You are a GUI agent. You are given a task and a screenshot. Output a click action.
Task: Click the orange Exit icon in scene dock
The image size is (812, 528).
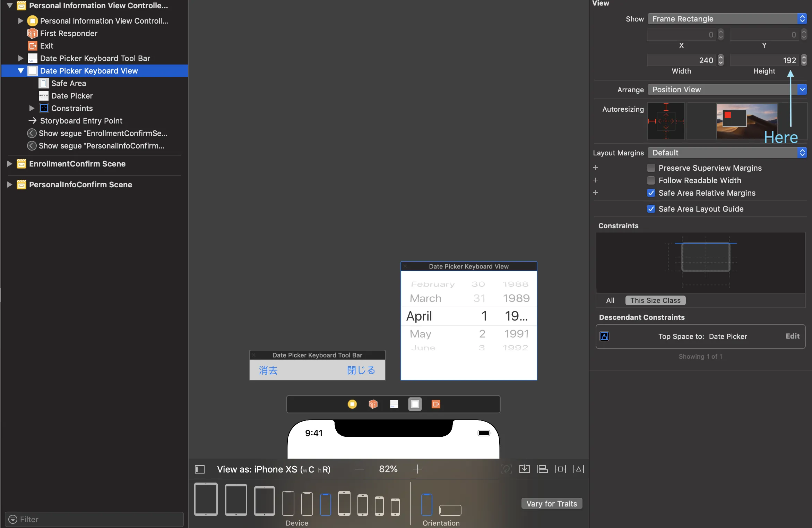pos(436,404)
